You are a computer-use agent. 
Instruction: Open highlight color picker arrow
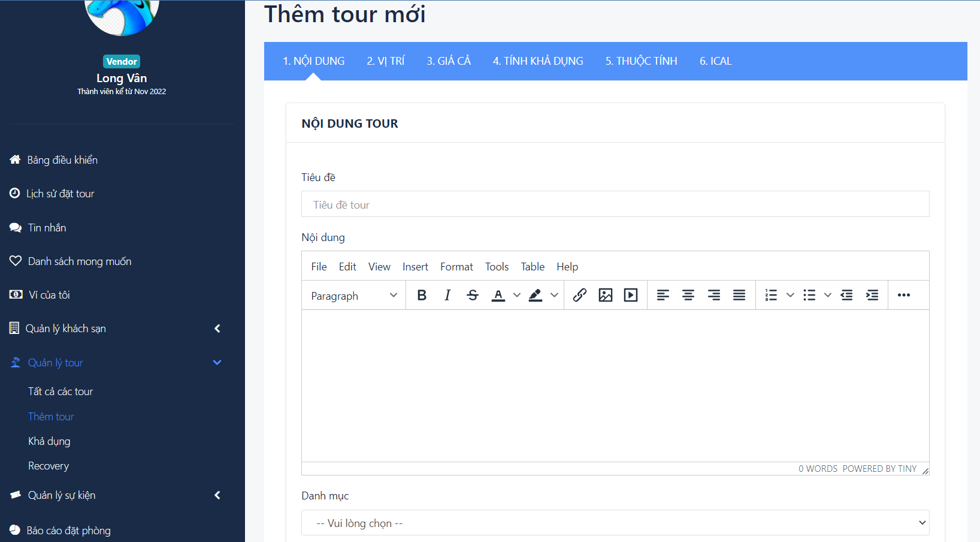[554, 295]
